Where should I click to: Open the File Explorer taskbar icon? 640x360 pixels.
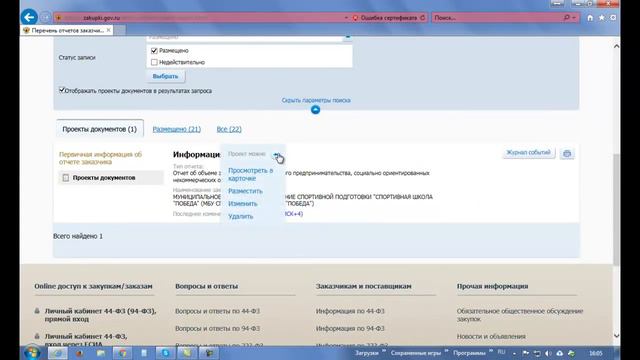(101, 353)
